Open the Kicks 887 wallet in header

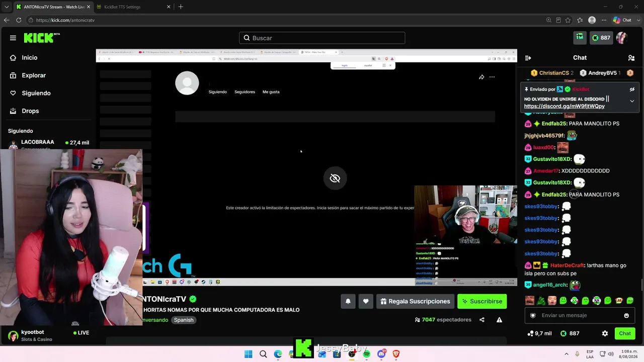[x=601, y=38]
